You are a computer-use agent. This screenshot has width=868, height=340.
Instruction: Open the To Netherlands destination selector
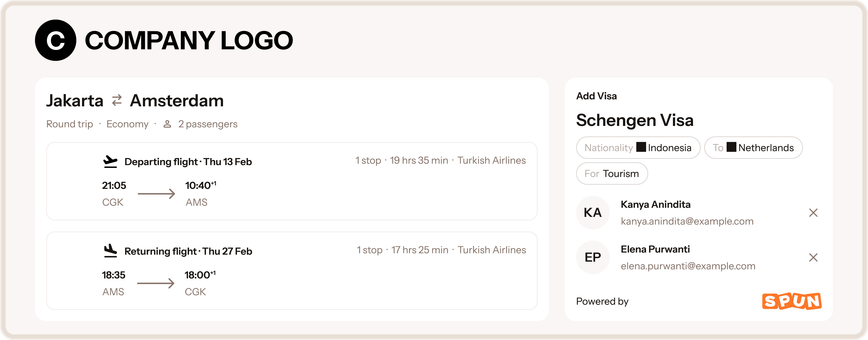753,147
